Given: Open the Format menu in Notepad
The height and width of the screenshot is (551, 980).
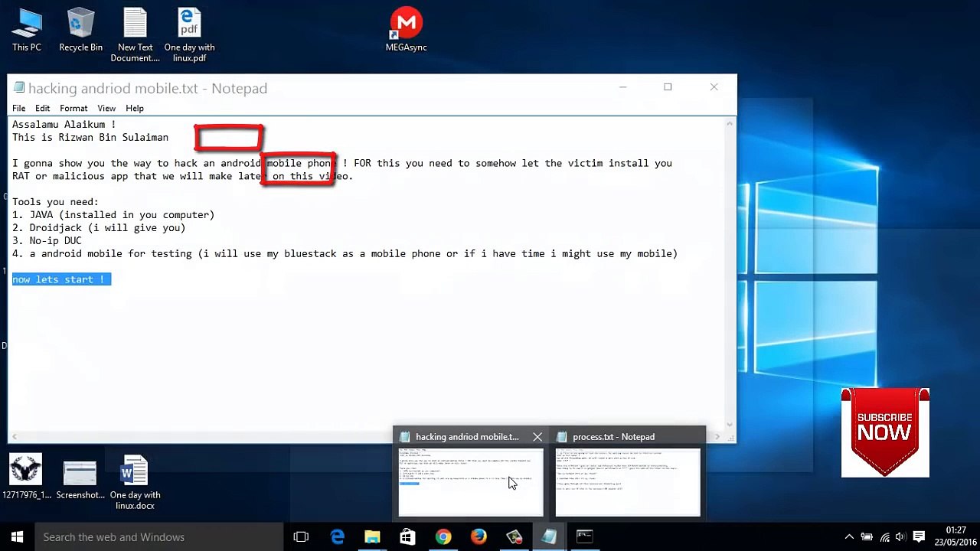Looking at the screenshot, I should (73, 109).
